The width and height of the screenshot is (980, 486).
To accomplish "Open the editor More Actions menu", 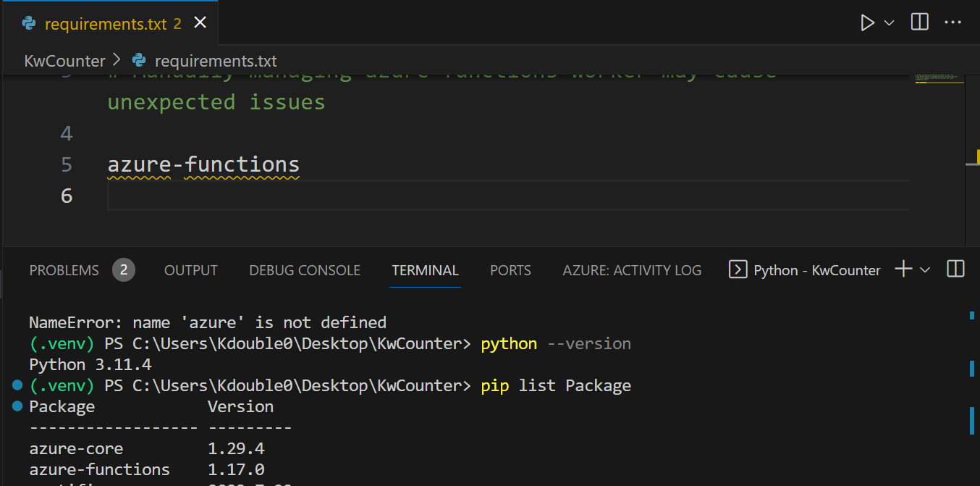I will 953,23.
